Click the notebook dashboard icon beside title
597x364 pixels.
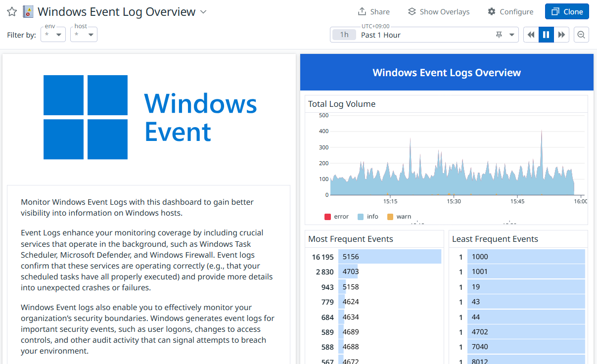tap(28, 12)
